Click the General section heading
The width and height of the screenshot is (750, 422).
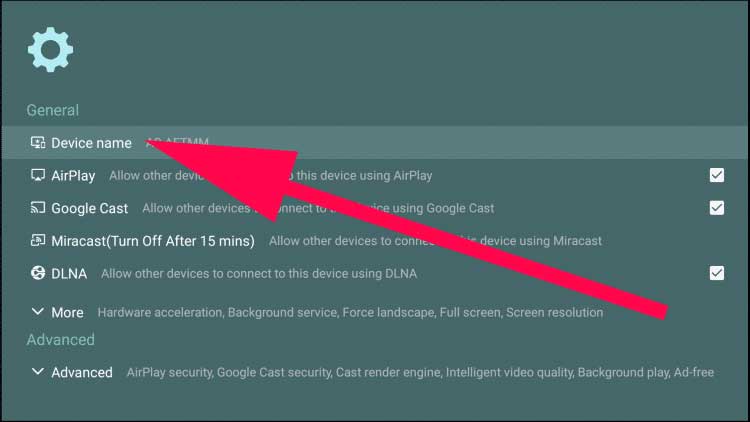(53, 110)
